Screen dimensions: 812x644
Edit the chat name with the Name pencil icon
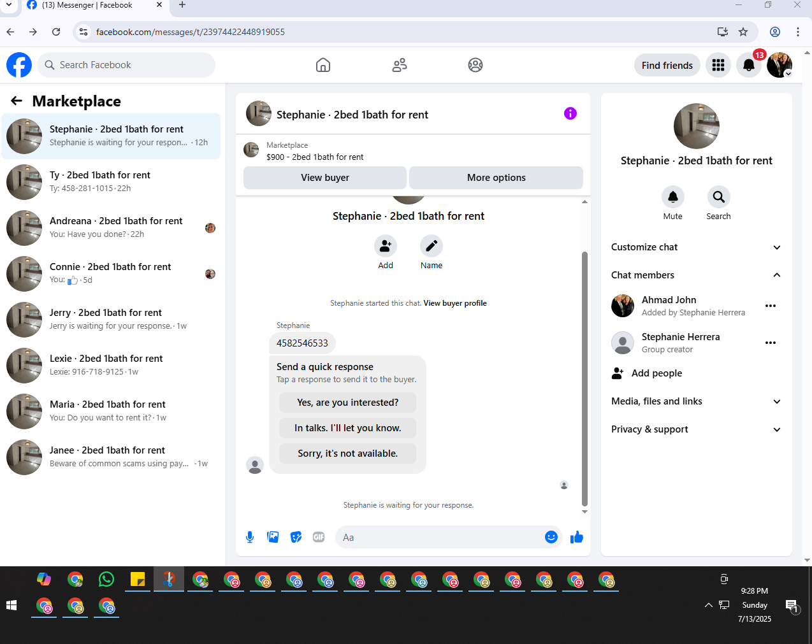click(x=431, y=246)
